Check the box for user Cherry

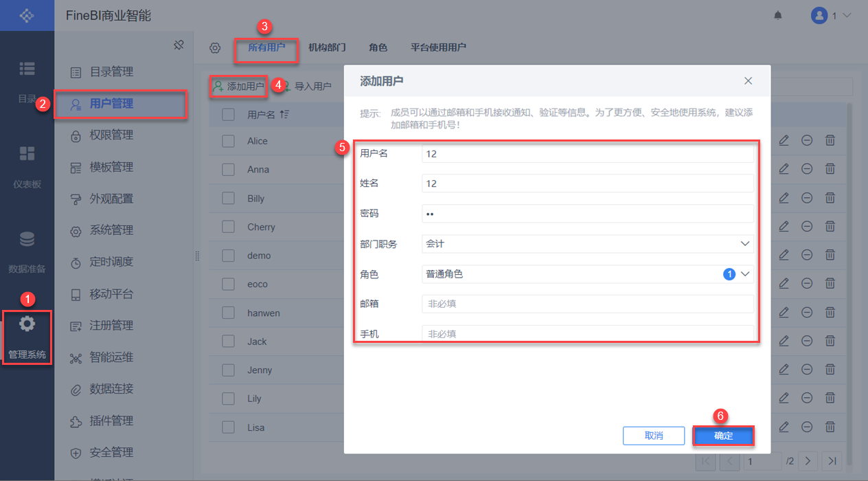click(x=229, y=227)
